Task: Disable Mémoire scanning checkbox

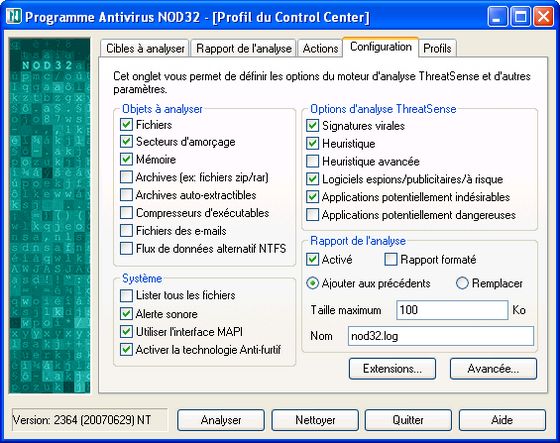Action: pyautogui.click(x=126, y=159)
